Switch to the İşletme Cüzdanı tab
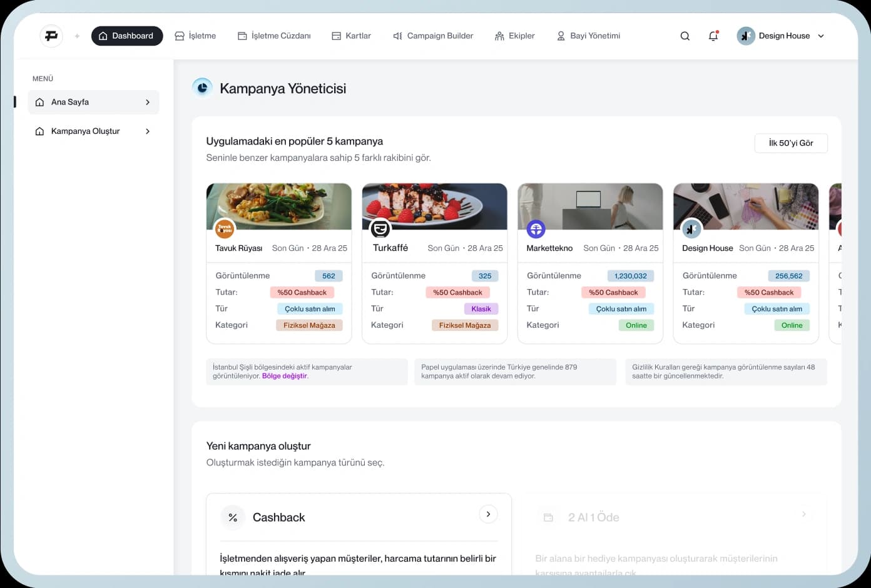 point(274,36)
